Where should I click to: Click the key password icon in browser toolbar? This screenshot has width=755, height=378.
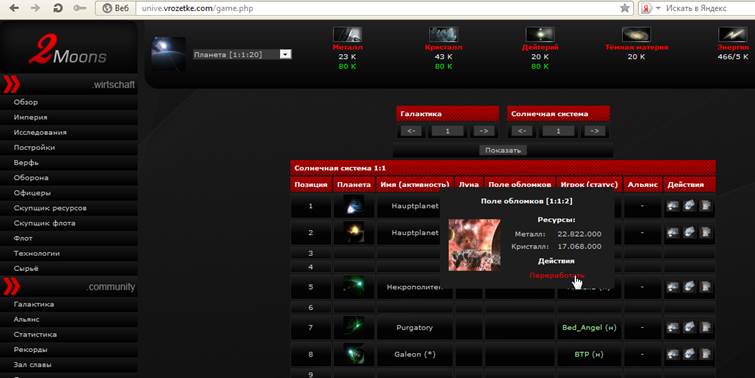(80, 8)
